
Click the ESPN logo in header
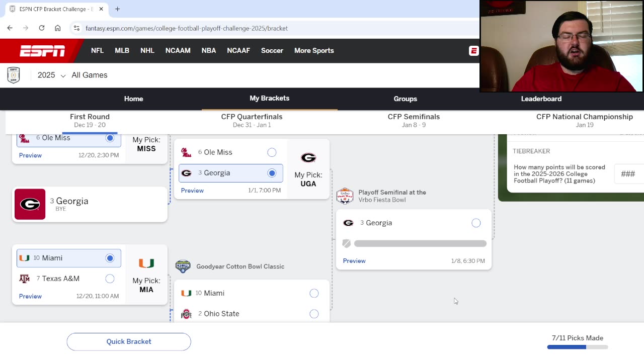(x=42, y=51)
